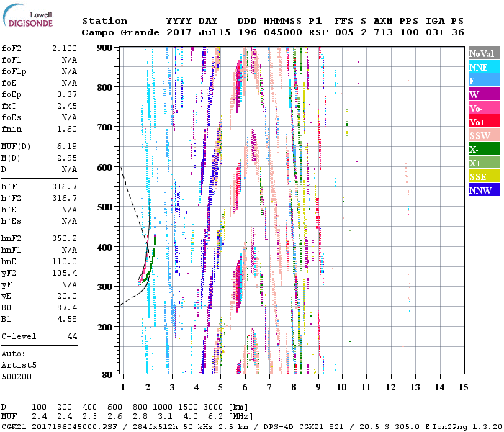
Task: Click the Campo Grande station name
Action: coord(118,32)
